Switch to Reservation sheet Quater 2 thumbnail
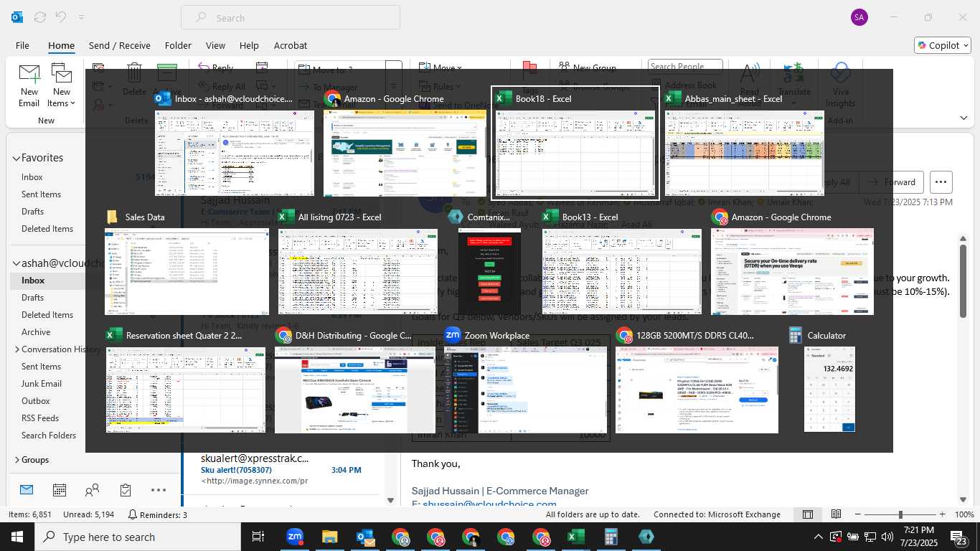Image resolution: width=980 pixels, height=551 pixels. tap(186, 381)
